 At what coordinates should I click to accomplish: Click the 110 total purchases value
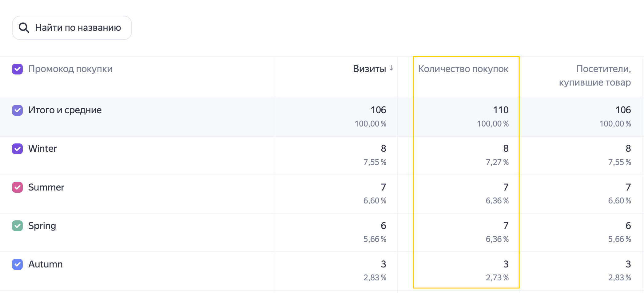pyautogui.click(x=501, y=110)
